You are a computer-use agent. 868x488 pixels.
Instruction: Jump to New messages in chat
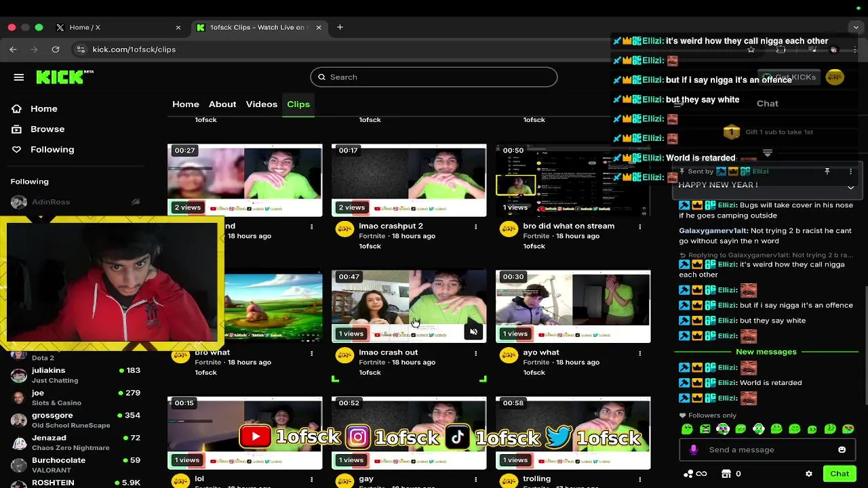pyautogui.click(x=766, y=352)
